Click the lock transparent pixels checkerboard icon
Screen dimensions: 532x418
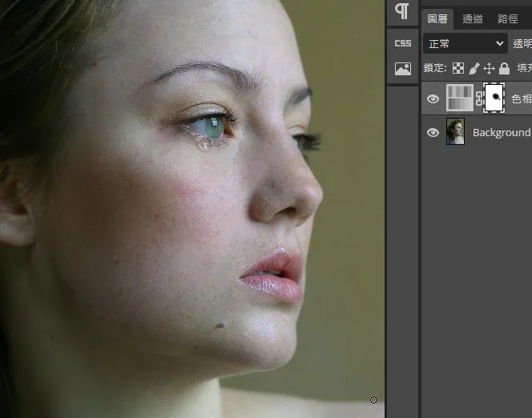458,69
